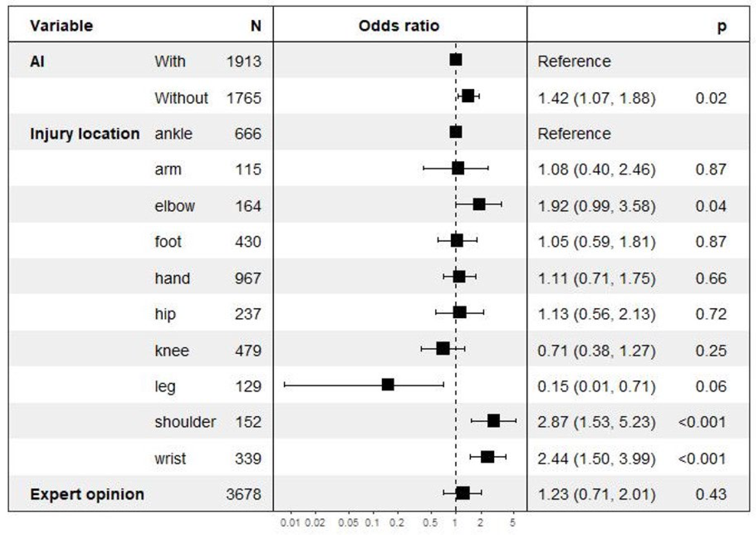Image resolution: width=756 pixels, height=535 pixels.
Task: Click the p column header
Action: (x=721, y=26)
